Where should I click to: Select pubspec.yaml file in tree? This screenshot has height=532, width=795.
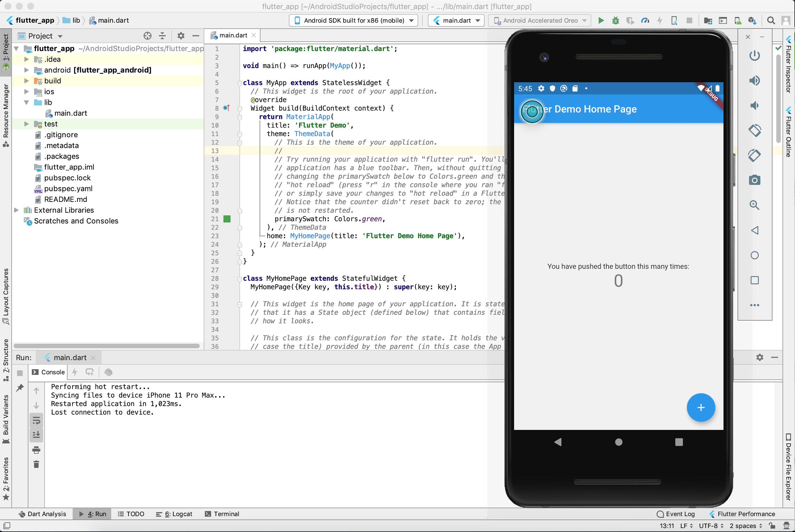(x=68, y=189)
